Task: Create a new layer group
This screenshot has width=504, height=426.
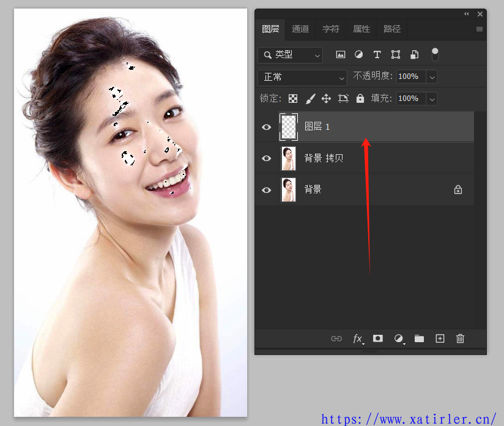Action: pyautogui.click(x=419, y=338)
